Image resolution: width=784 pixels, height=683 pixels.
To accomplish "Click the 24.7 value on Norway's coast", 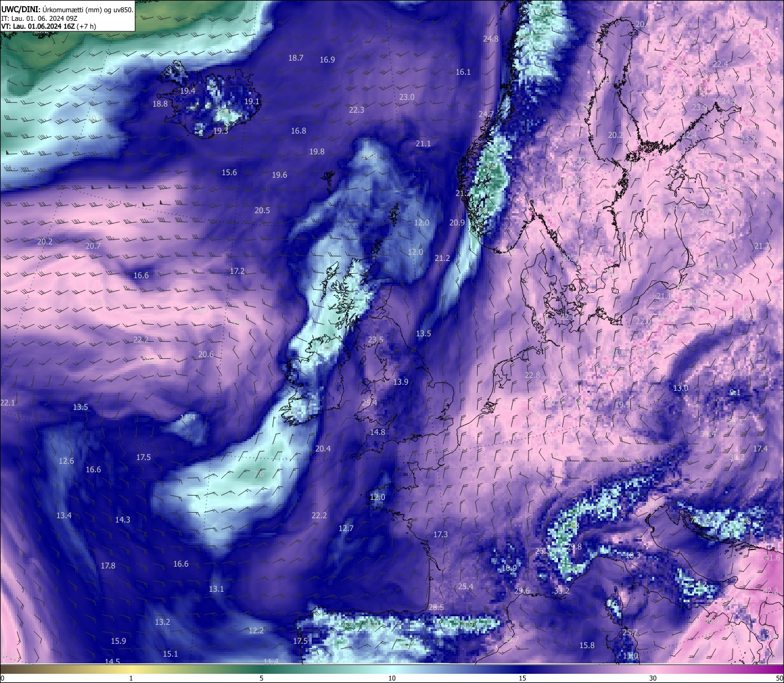I will tap(486, 115).
